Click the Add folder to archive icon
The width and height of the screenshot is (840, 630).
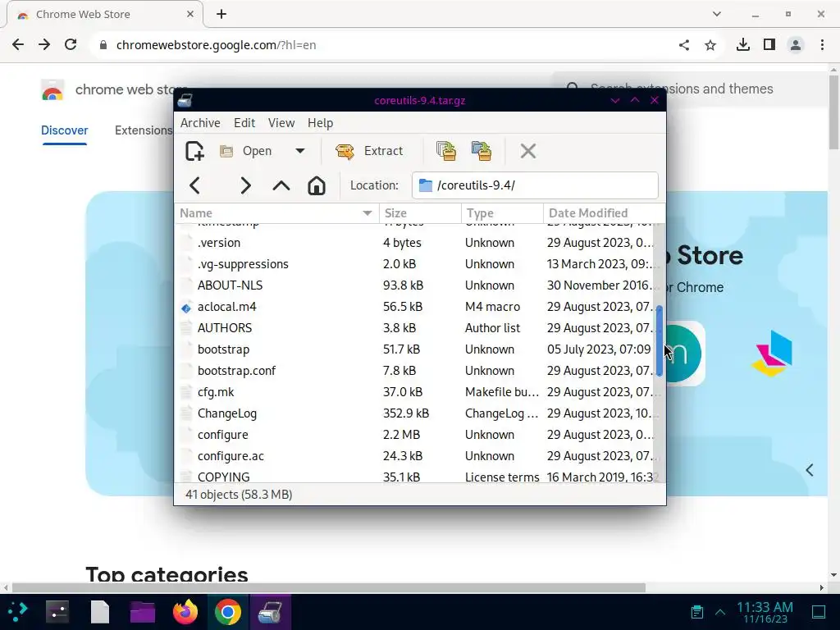pyautogui.click(x=481, y=151)
